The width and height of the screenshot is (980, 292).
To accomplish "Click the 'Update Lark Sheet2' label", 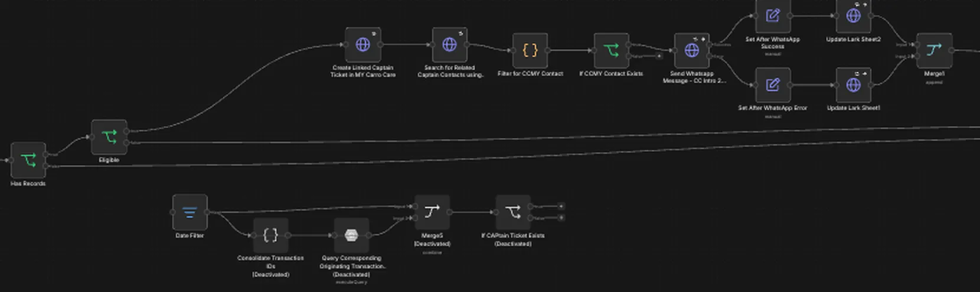I will coord(854,40).
